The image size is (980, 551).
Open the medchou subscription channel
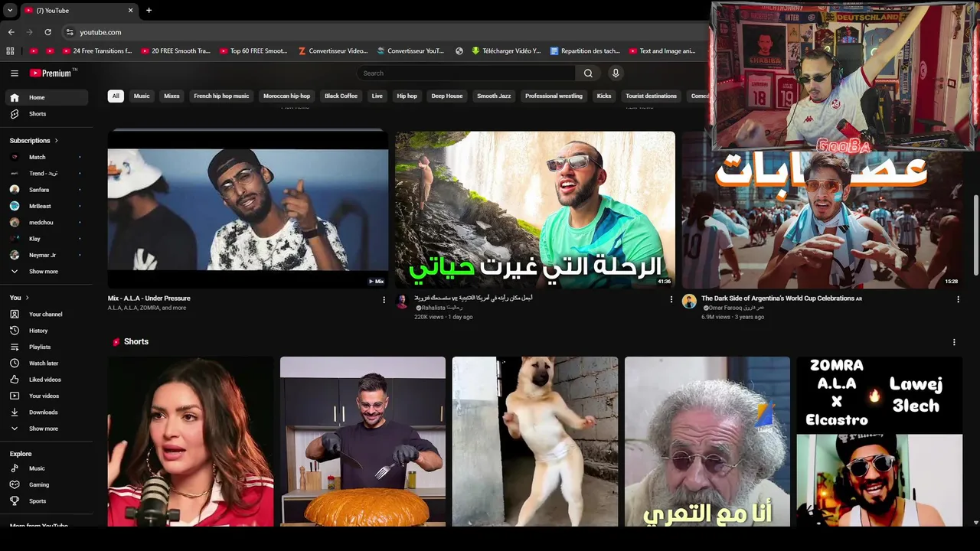pos(47,222)
